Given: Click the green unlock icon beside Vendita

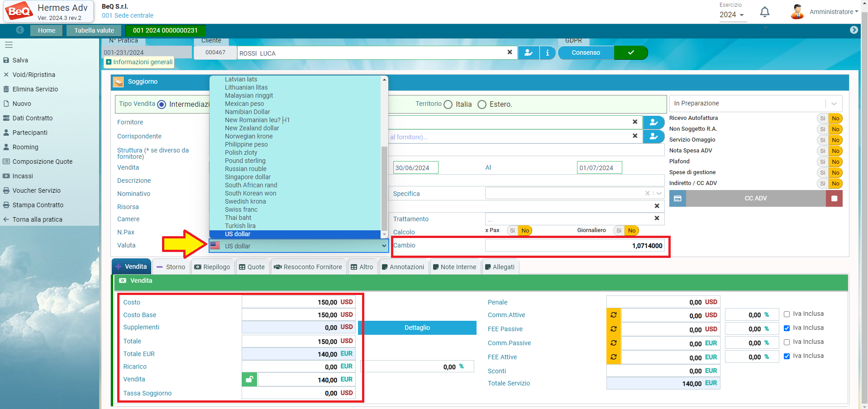Looking at the screenshot, I should click(x=249, y=380).
